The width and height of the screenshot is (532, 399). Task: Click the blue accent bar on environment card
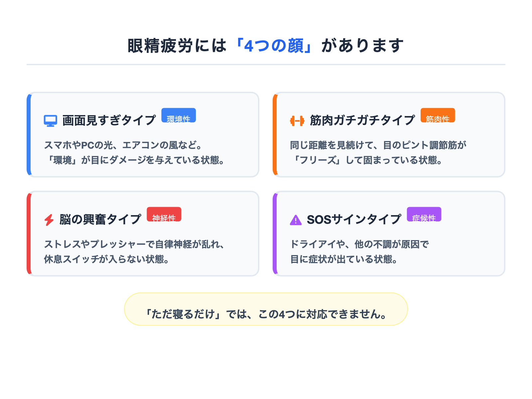click(x=29, y=135)
